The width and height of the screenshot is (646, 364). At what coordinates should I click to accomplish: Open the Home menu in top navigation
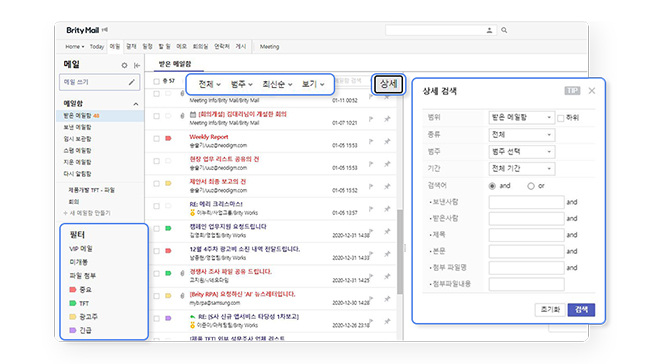[74, 47]
